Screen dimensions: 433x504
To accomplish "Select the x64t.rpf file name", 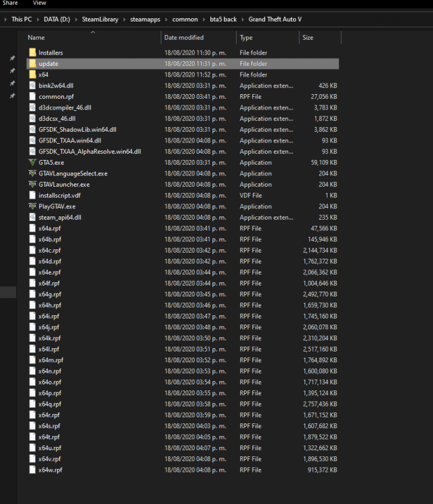I will point(49,437).
